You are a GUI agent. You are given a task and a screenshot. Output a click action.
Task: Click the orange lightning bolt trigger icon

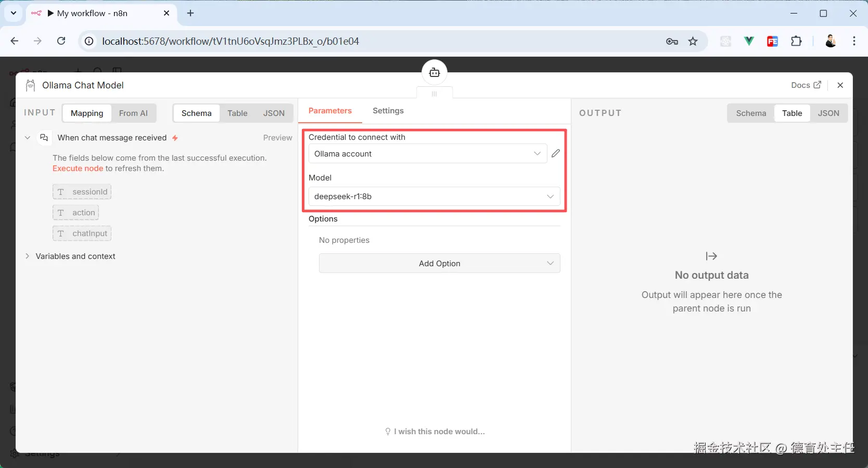tap(175, 138)
